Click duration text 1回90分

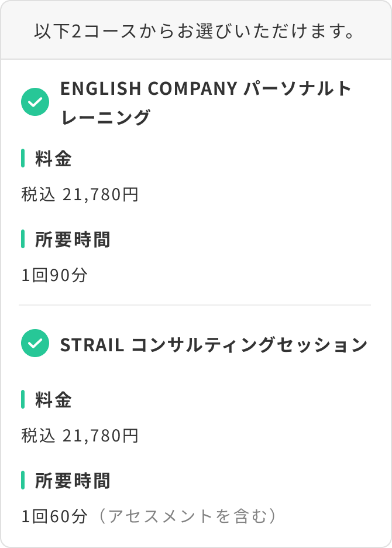coord(54,275)
